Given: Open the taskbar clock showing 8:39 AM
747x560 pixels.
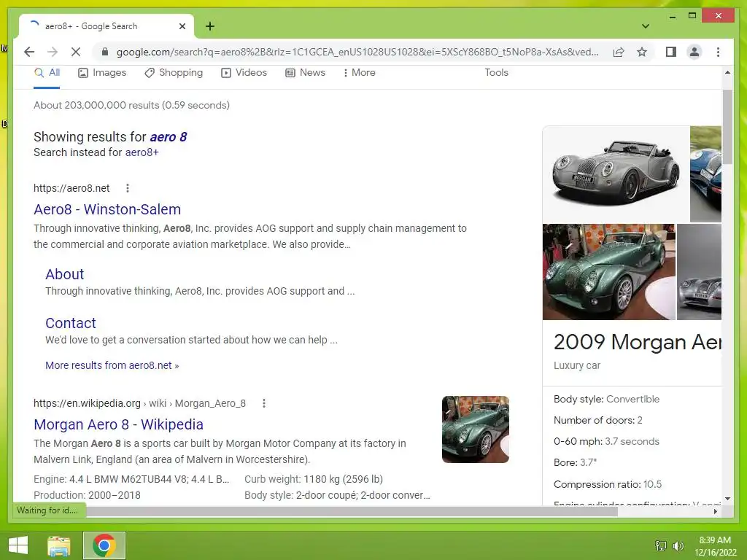Looking at the screenshot, I should pos(715,546).
